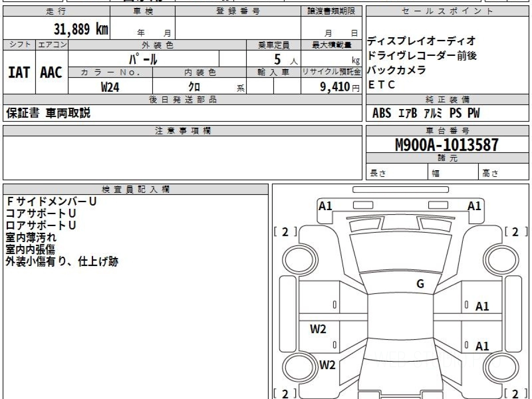The image size is (532, 399).
Task: Click the AAC air conditioner value
Action: click(51, 72)
